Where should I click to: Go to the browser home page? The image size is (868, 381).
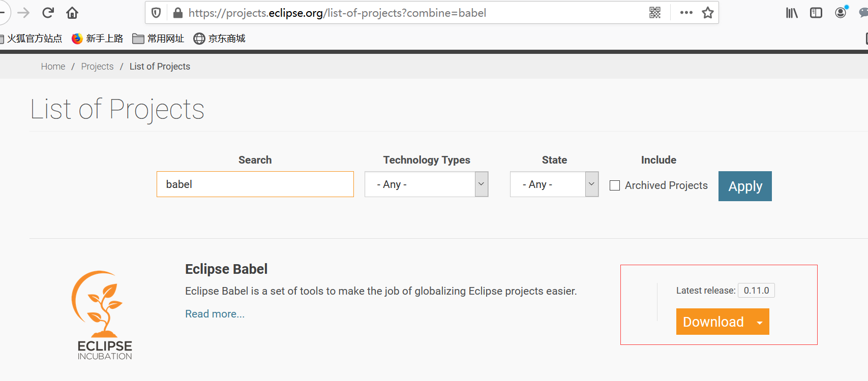coord(72,13)
